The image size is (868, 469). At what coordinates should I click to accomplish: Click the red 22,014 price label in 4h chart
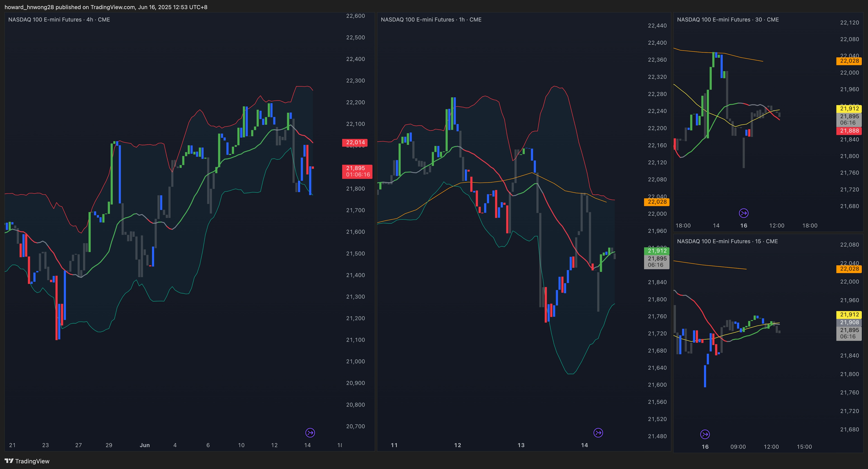(x=355, y=142)
